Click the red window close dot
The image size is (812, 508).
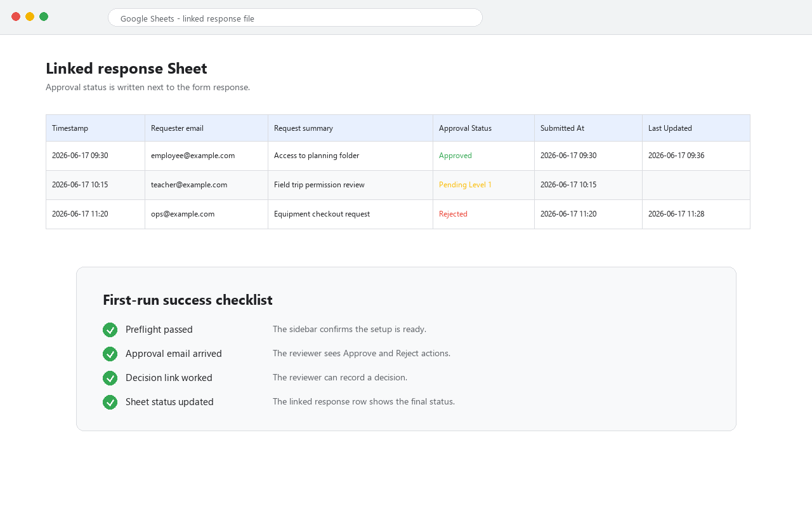16,17
